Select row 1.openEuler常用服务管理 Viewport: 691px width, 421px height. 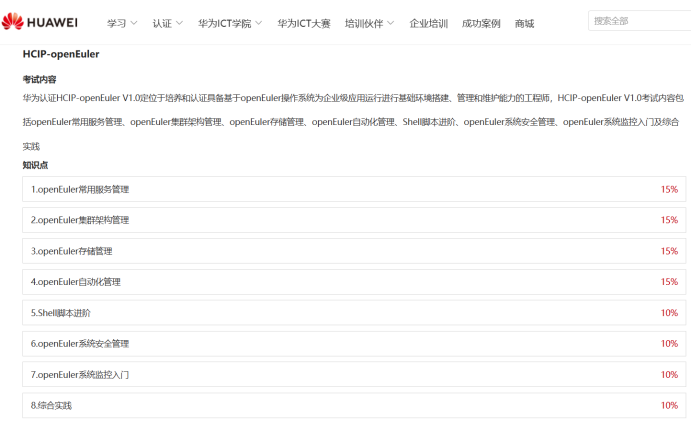[354, 189]
